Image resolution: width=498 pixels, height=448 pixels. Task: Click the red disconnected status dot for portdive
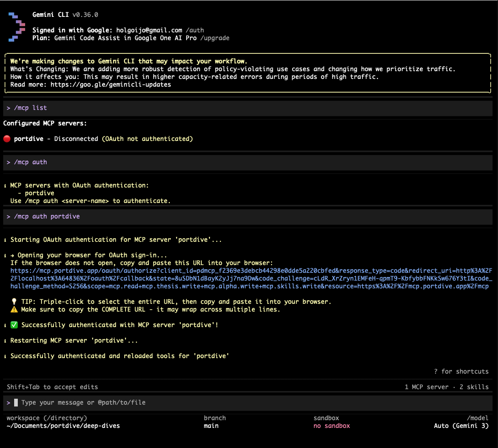coord(7,139)
